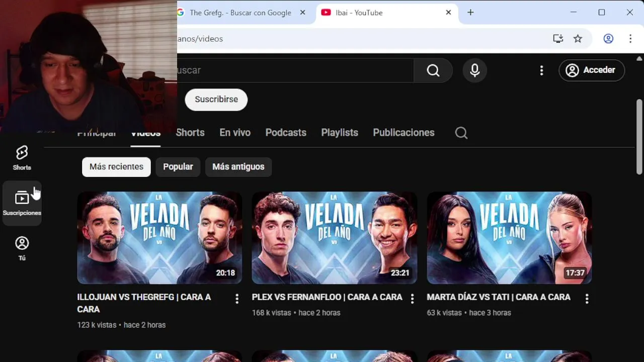Play ILLOJUAN VS THEGREFG thumbnail
The height and width of the screenshot is (362, 644).
[159, 238]
